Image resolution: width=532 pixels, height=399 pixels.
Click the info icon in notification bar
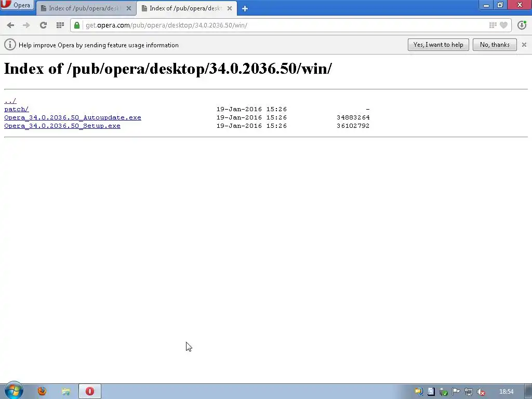click(10, 45)
